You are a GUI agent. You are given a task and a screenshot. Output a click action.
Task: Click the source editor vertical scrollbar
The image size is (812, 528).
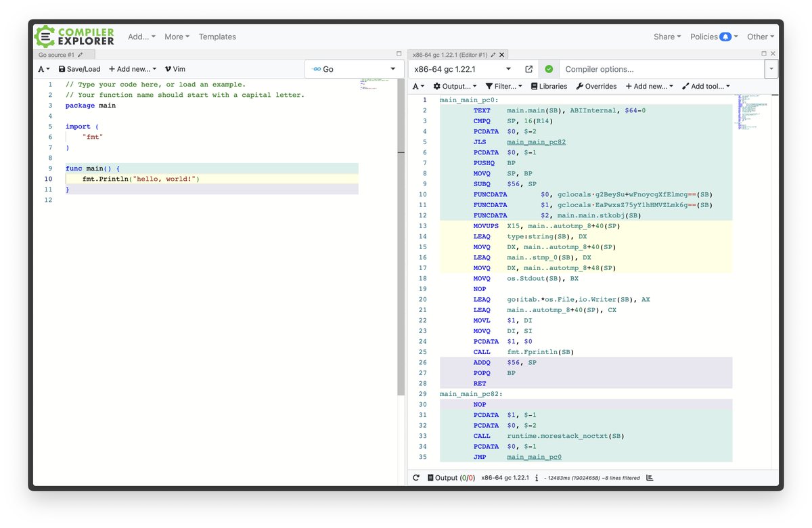[401, 237]
